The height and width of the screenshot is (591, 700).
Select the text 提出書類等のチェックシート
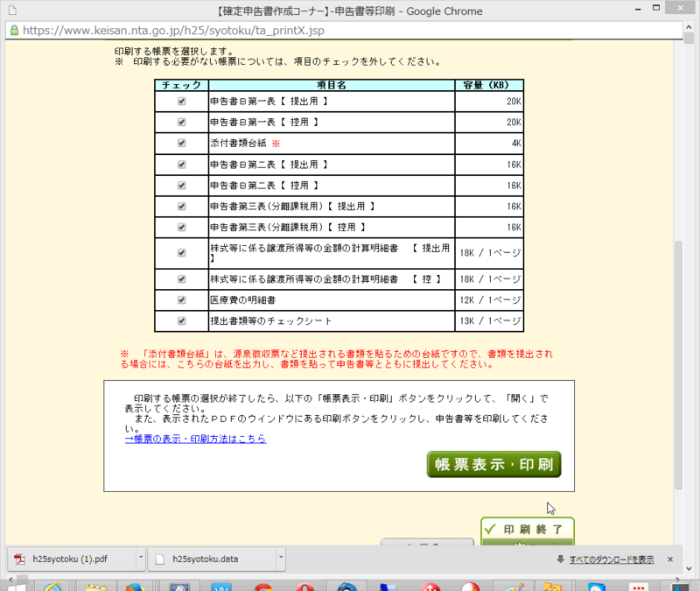[x=271, y=321]
